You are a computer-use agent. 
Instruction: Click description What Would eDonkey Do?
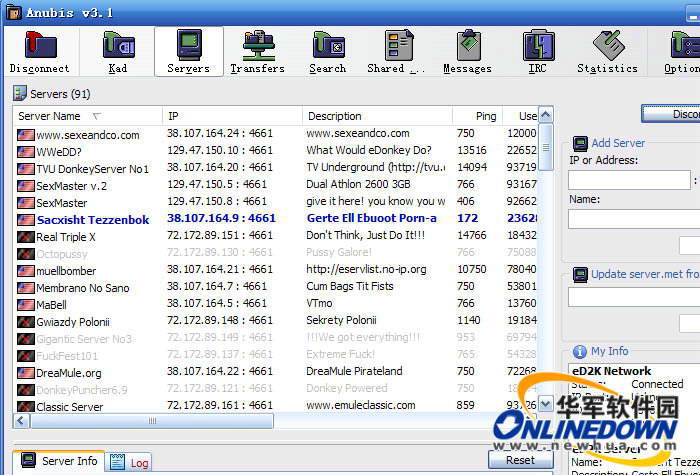pos(369,150)
